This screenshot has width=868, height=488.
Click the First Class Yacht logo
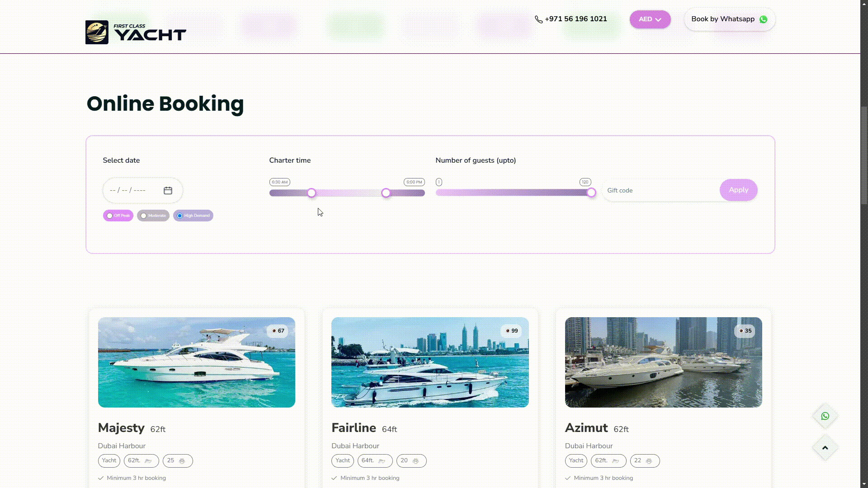(x=136, y=32)
